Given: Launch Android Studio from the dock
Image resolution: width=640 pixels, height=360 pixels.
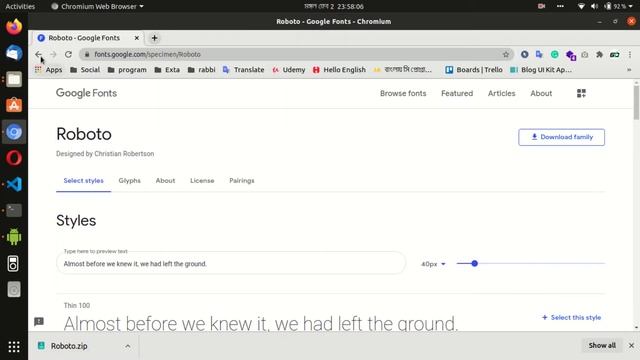Looking at the screenshot, I should (14, 237).
